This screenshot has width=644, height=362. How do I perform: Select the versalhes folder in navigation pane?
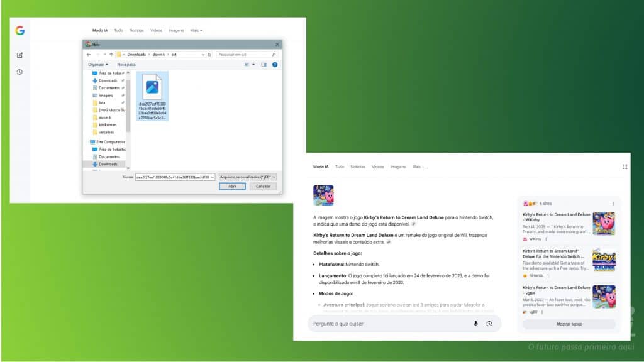pyautogui.click(x=107, y=133)
